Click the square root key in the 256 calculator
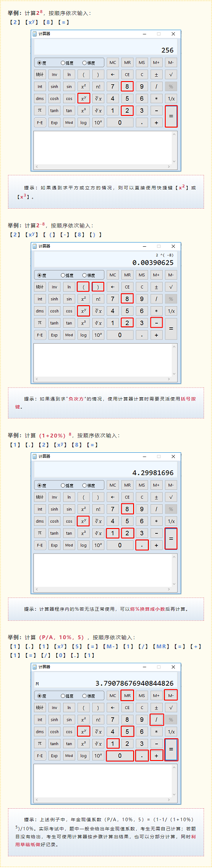The image size is (212, 868). [171, 74]
